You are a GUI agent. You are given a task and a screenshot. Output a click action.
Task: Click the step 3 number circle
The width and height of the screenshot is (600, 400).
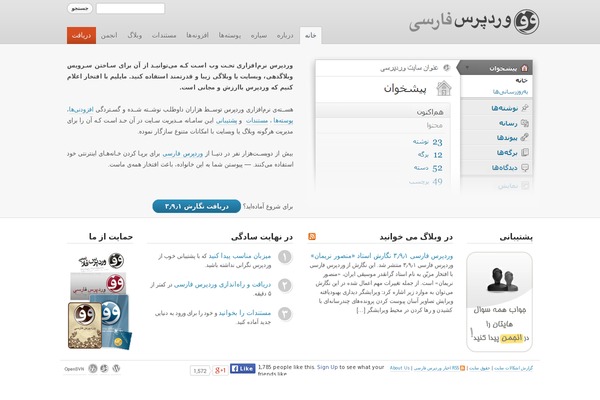285,313
